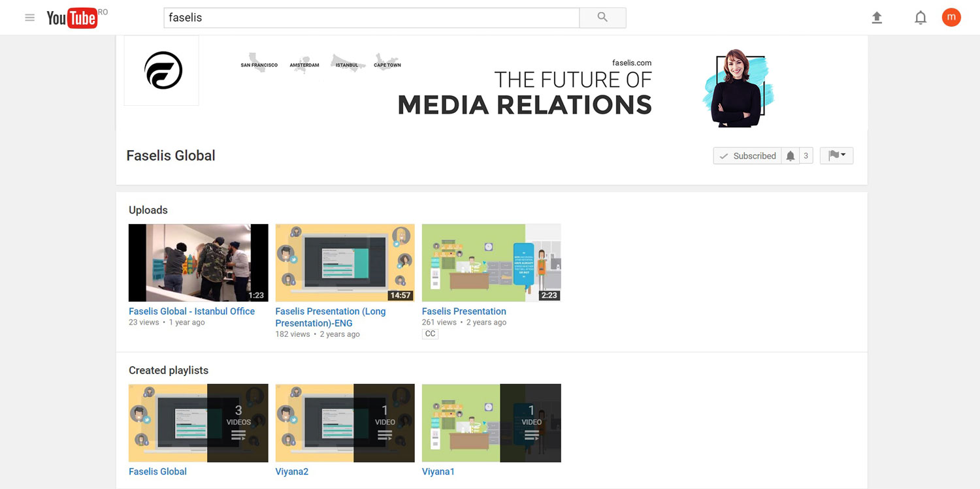This screenshot has width=980, height=489.
Task: Click the 261 views text
Action: pyautogui.click(x=439, y=323)
